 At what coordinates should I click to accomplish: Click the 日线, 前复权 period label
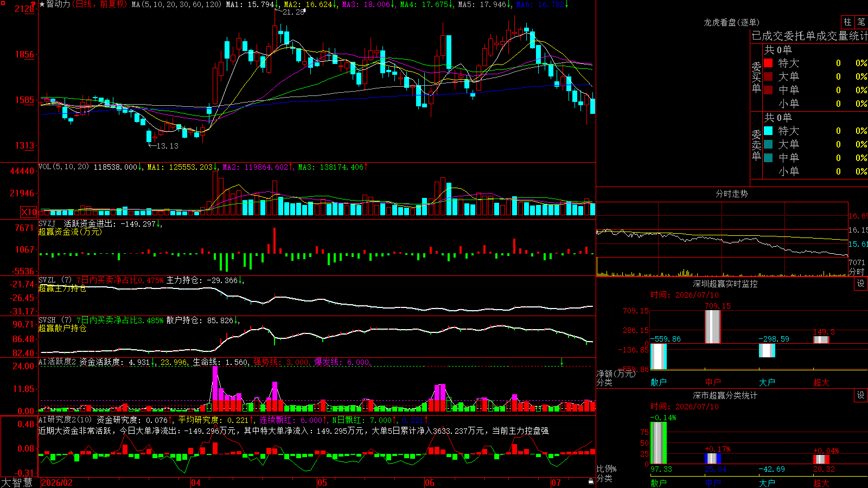point(100,4)
